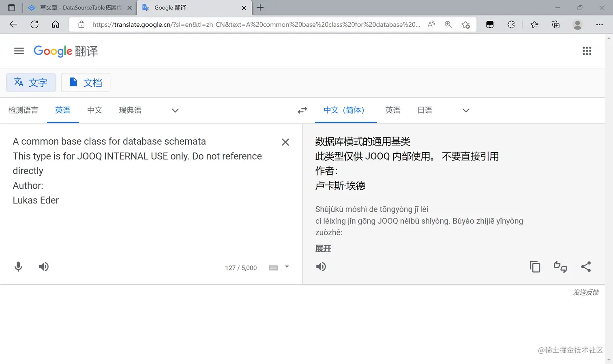The width and height of the screenshot is (613, 364).
Task: Switch to 文字 text translation mode
Action: click(x=31, y=83)
